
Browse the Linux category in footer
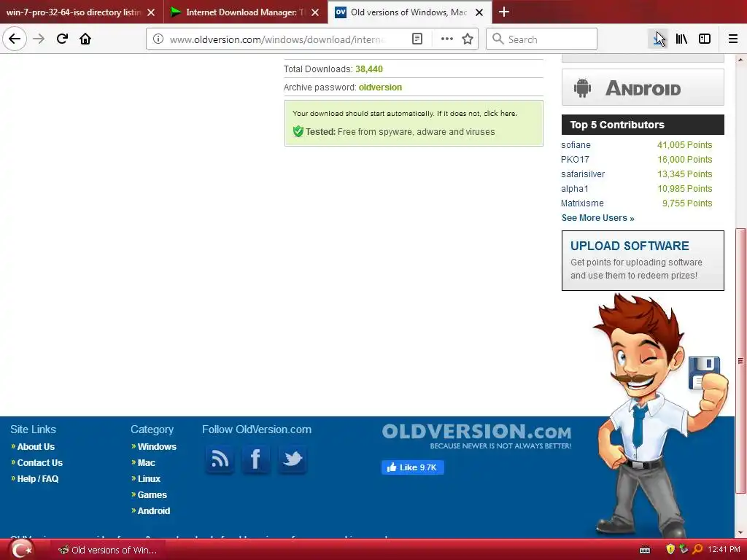pyautogui.click(x=149, y=479)
